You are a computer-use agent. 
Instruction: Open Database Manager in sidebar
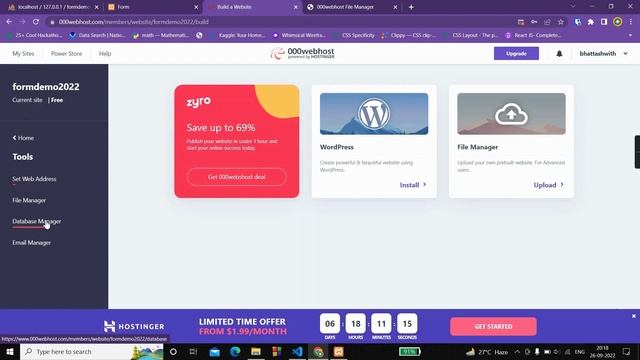[x=36, y=221]
